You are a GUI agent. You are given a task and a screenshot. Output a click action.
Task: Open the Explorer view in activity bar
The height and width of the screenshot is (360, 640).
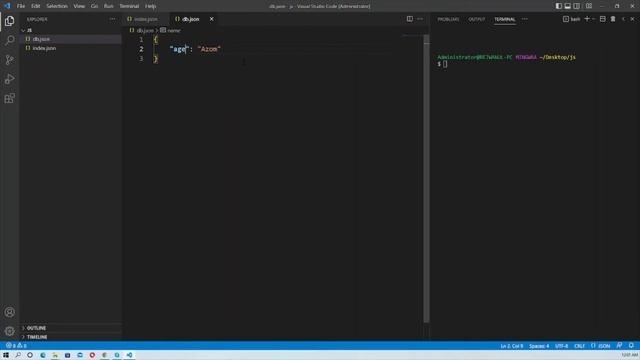coord(9,21)
